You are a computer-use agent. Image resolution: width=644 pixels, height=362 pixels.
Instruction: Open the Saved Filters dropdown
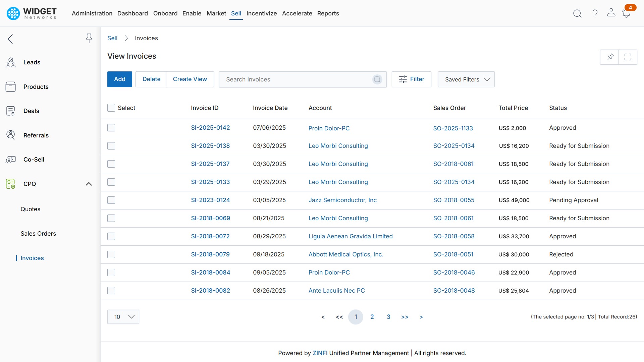(466, 79)
